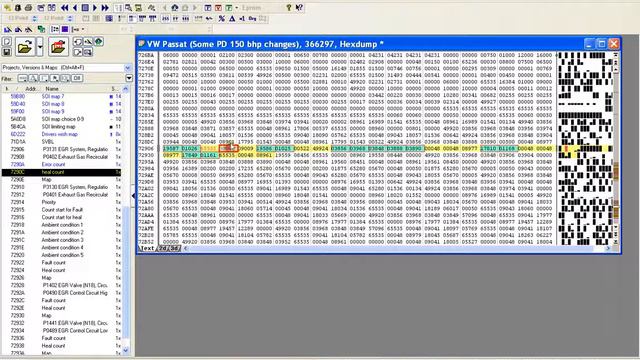Click the floppy disk save icon

[7, 52]
